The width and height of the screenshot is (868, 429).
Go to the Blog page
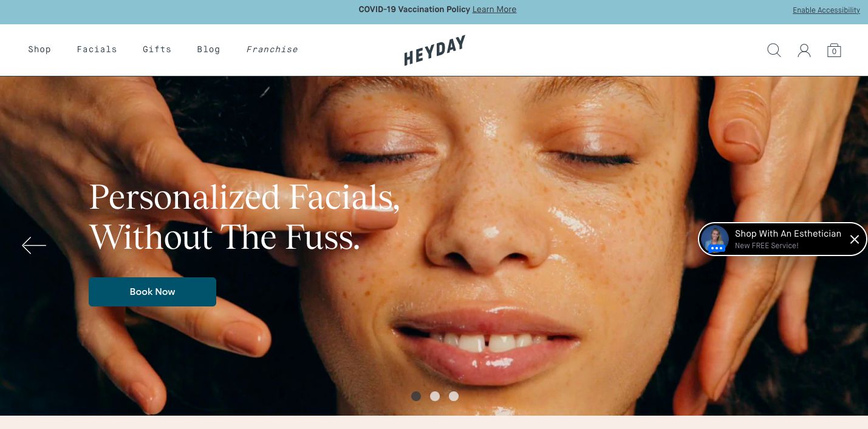[x=208, y=50]
